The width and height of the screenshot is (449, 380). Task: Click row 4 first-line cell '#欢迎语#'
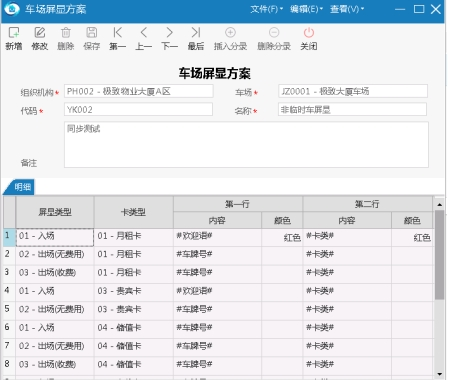click(x=217, y=292)
